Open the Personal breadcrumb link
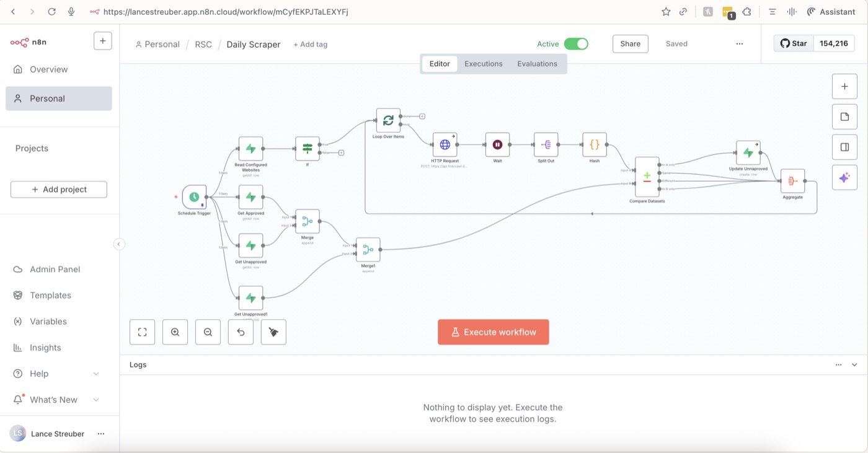This screenshot has width=868, height=453. 157,45
